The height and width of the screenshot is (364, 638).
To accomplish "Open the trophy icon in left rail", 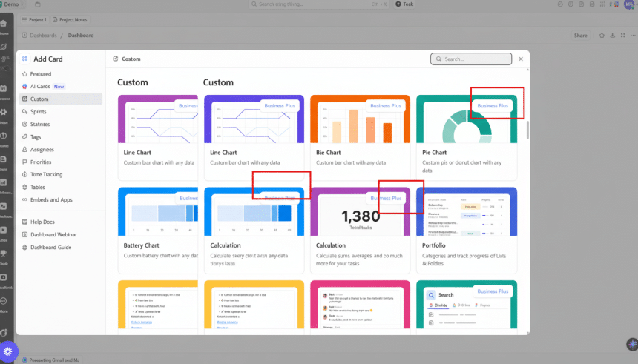I will tap(4, 253).
